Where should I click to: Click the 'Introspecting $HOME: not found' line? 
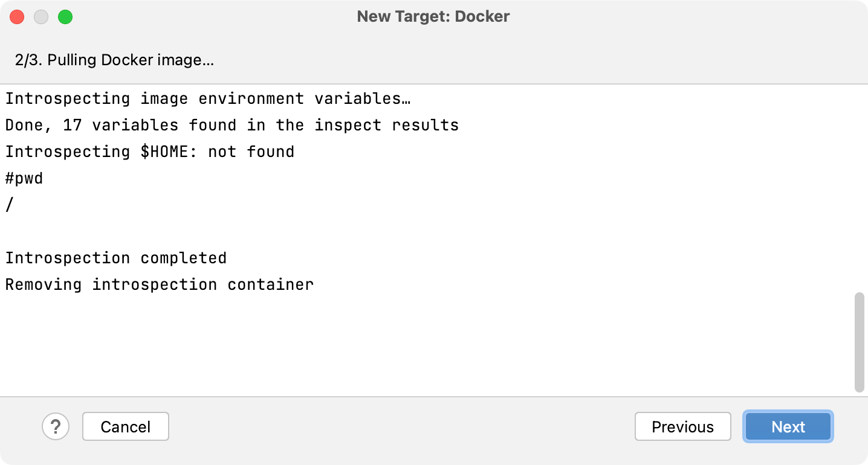[x=150, y=152]
